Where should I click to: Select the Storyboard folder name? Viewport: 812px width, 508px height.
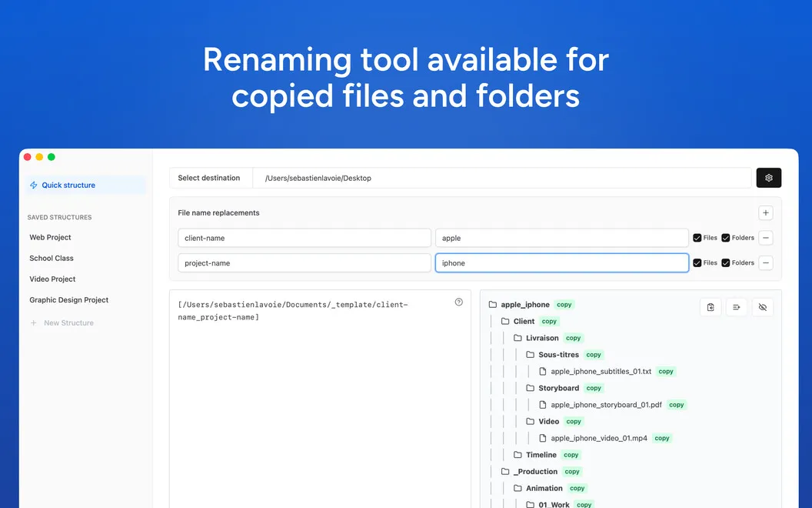pos(559,388)
